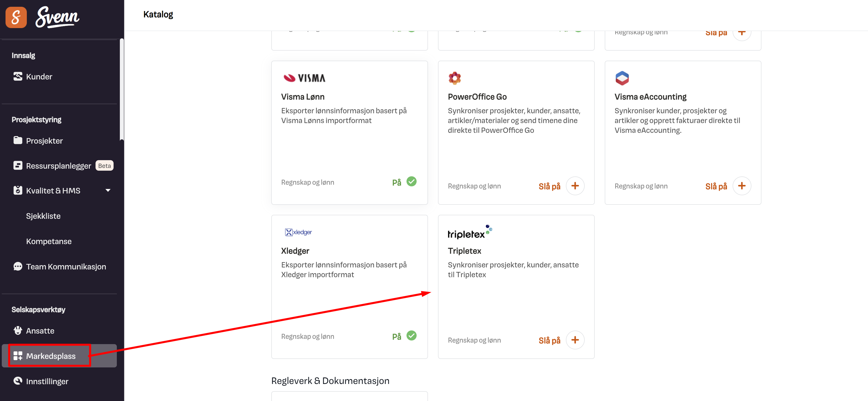
Task: Open the Markedsplass menu item
Action: [x=51, y=356]
